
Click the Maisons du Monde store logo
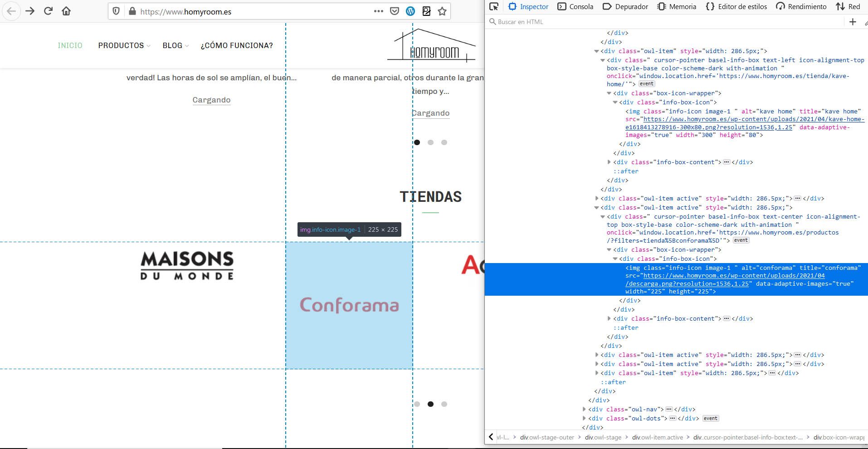(187, 266)
